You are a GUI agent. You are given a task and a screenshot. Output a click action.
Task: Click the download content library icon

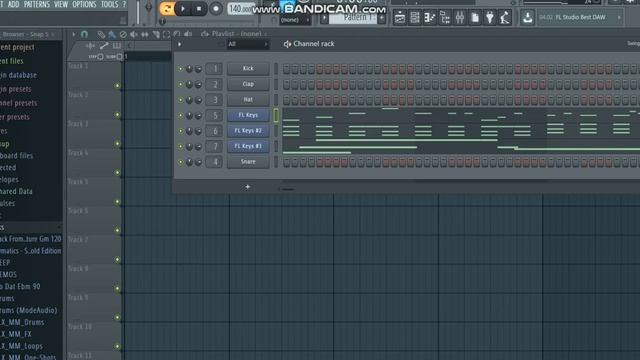(527, 18)
